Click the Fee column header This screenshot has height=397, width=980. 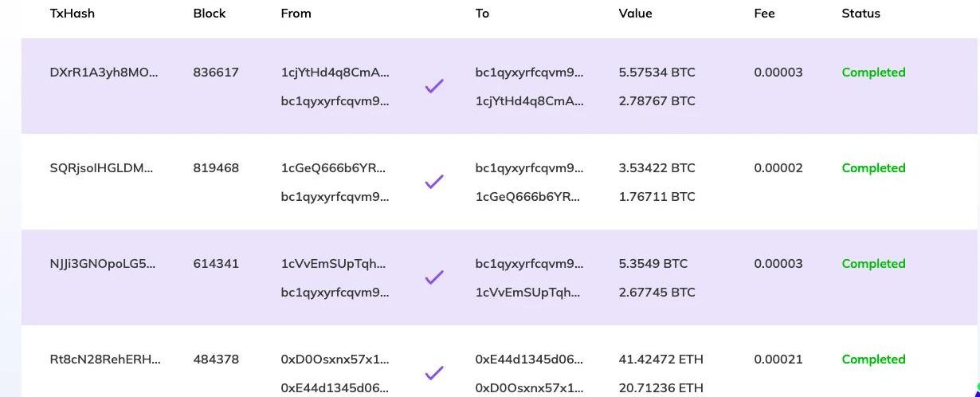(x=764, y=14)
